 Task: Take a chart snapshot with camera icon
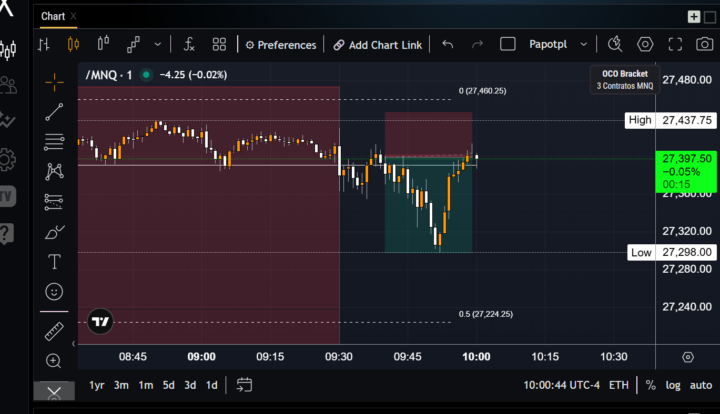(x=704, y=45)
